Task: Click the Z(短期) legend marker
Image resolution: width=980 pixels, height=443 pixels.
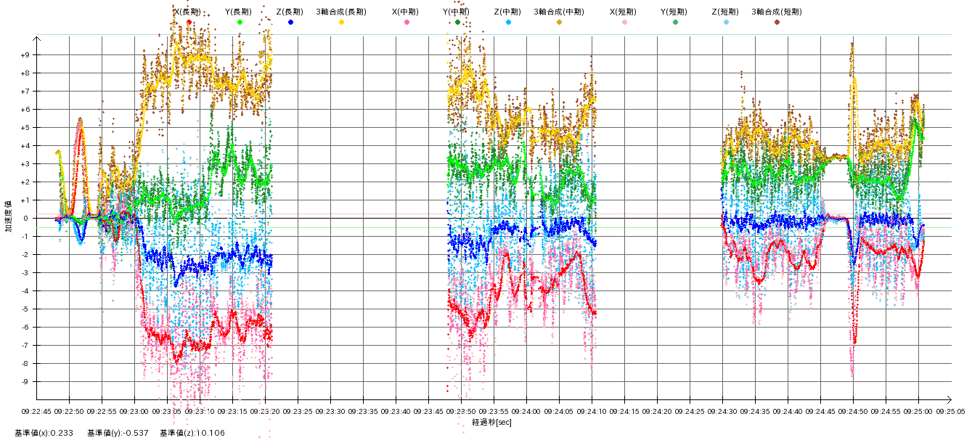Action: click(x=726, y=23)
